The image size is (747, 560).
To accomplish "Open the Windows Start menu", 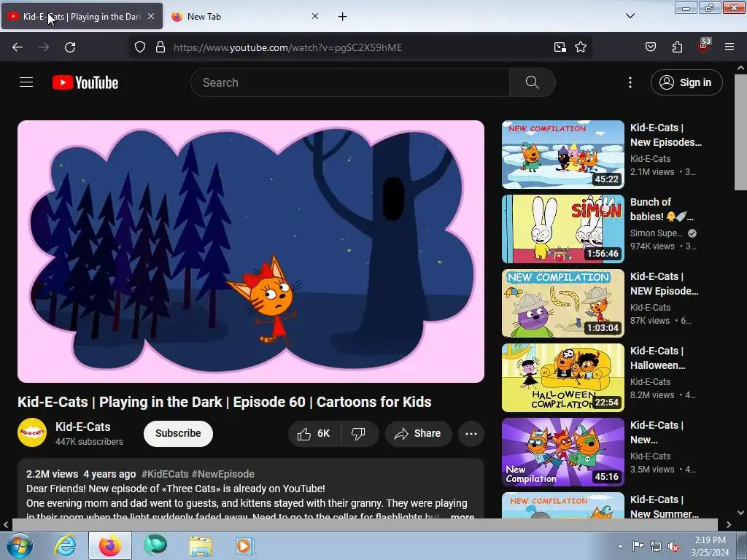I will point(19,545).
